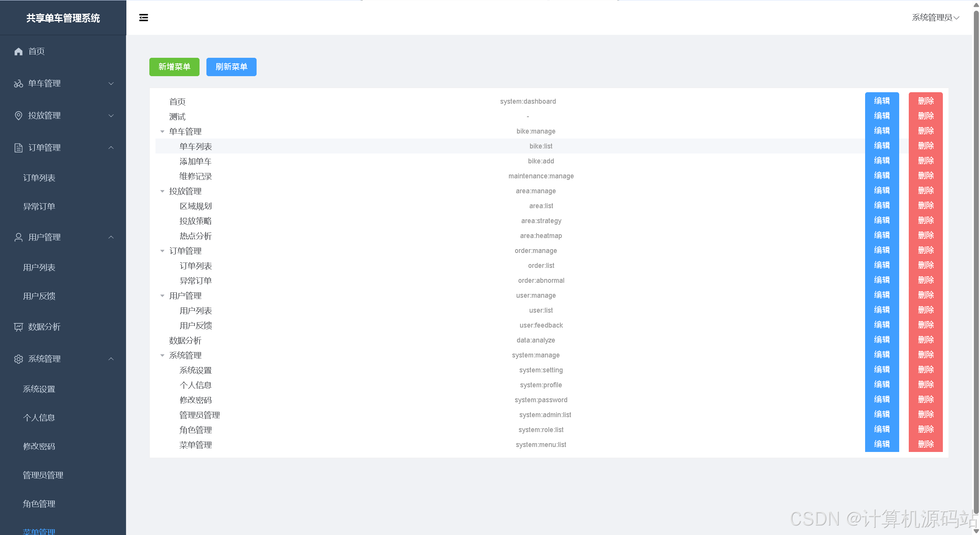980x535 pixels.
Task: Open 管理员管理 in the sidebar menu
Action: 43,475
